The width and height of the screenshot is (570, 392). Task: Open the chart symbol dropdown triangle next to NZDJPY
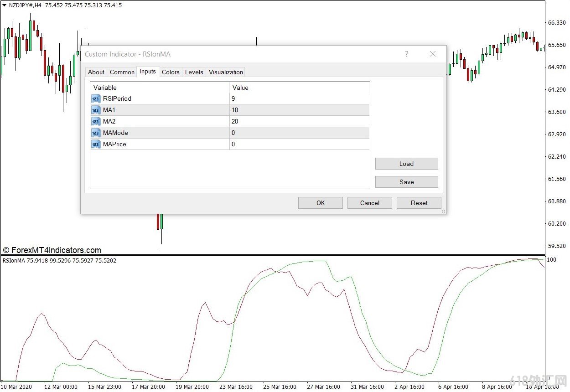[x=4, y=5]
